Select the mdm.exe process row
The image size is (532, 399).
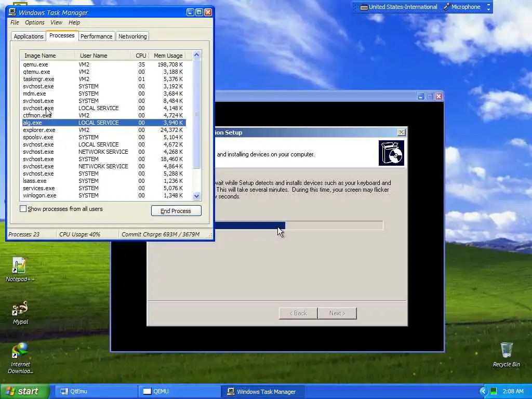103,94
